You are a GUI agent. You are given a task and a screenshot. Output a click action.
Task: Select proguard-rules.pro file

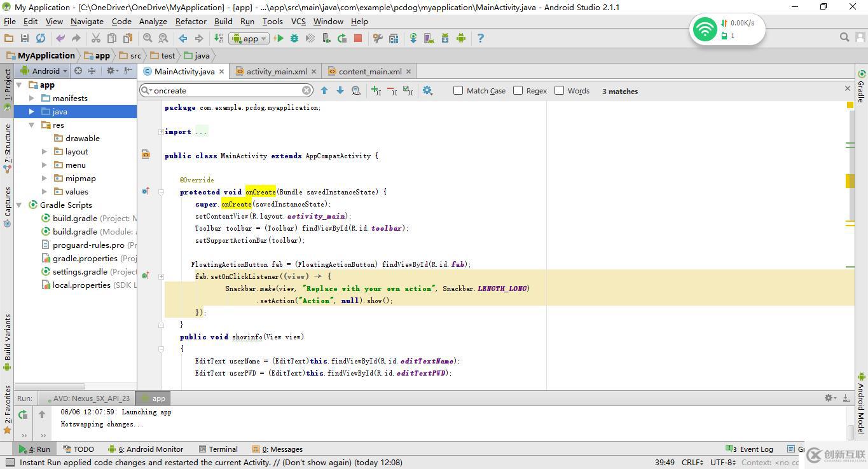coord(88,245)
